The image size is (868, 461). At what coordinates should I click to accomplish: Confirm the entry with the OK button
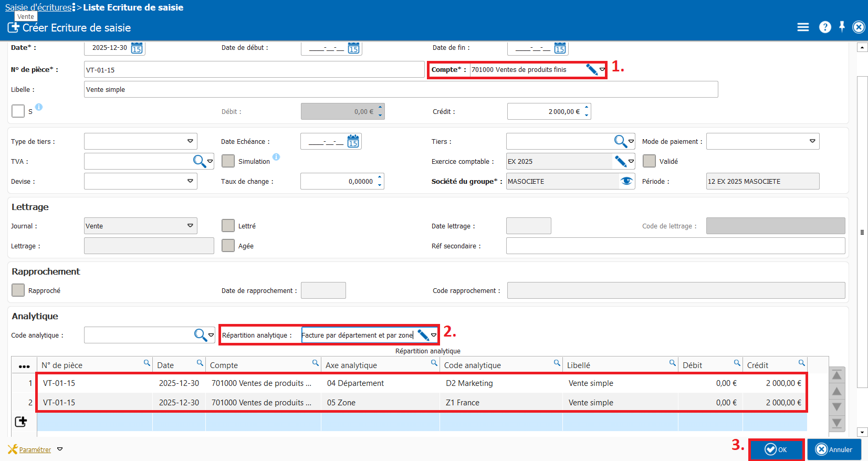(x=776, y=449)
